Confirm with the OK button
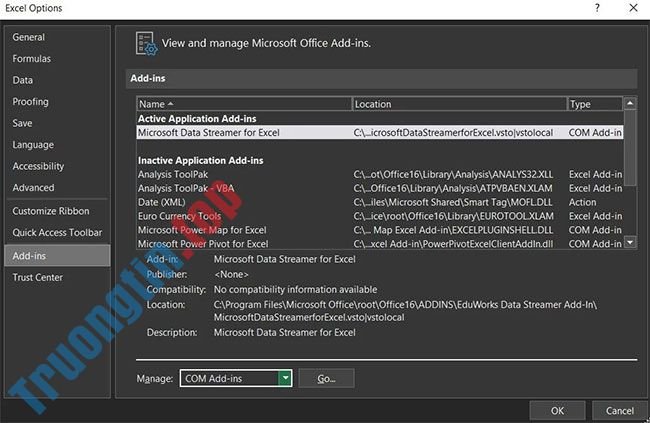 (557, 411)
